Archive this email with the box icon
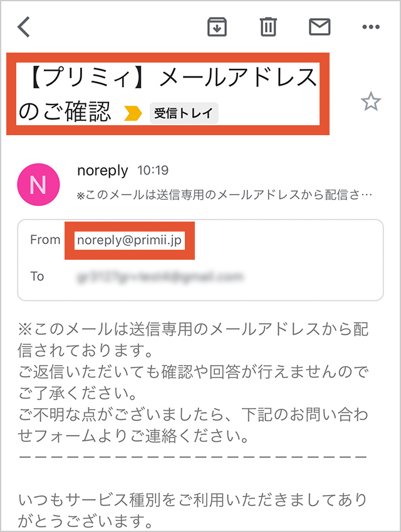This screenshot has height=532, width=401. (217, 27)
